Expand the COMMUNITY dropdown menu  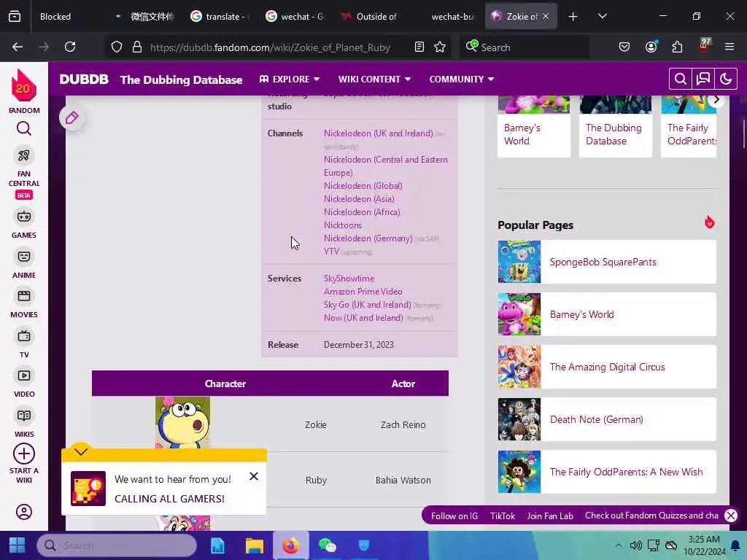[462, 79]
